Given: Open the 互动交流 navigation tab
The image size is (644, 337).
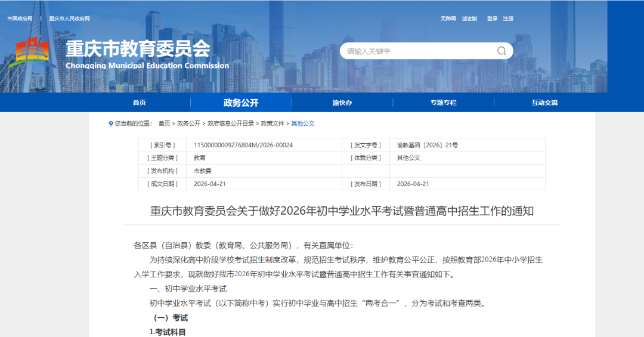Looking at the screenshot, I should 544,103.
